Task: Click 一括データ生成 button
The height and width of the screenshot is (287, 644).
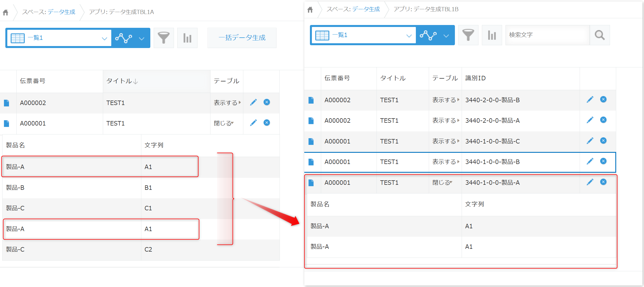Action: click(x=242, y=38)
